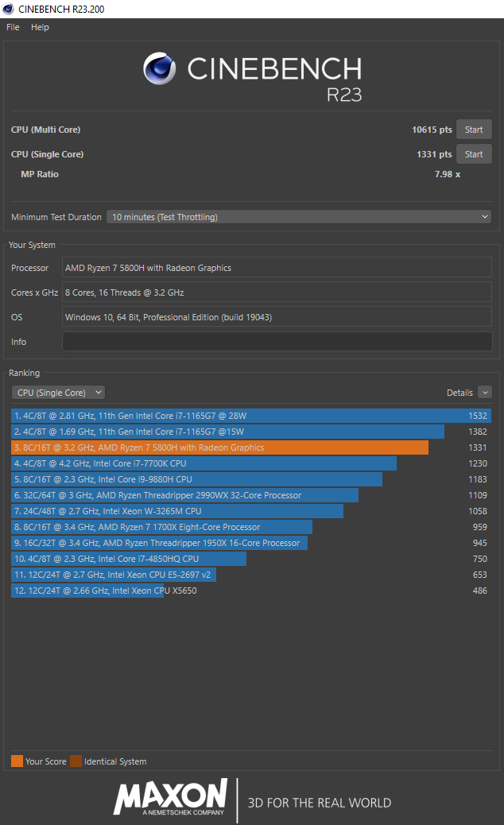
Task: Click the Cinebench title bar app icon
Action: pyautogui.click(x=8, y=9)
